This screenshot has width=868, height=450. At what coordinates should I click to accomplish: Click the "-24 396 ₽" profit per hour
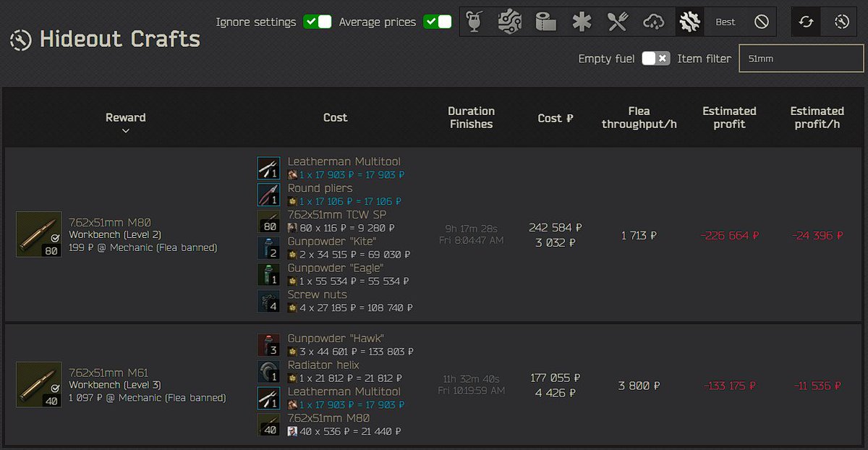pos(817,235)
